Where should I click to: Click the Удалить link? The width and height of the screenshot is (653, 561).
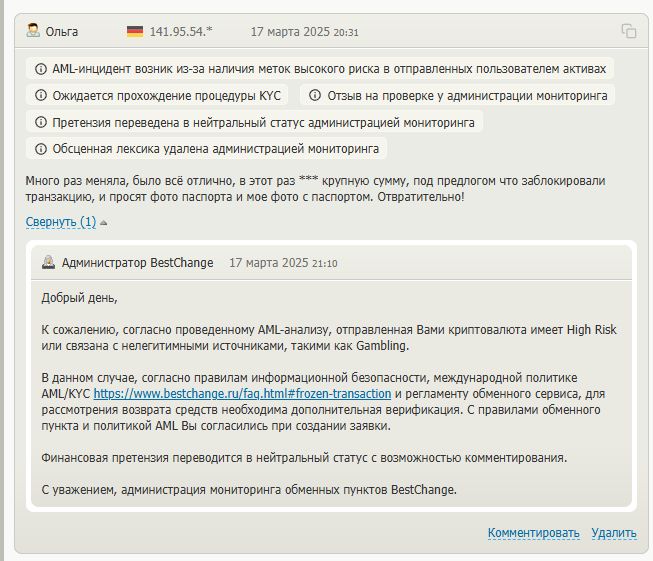tap(613, 533)
